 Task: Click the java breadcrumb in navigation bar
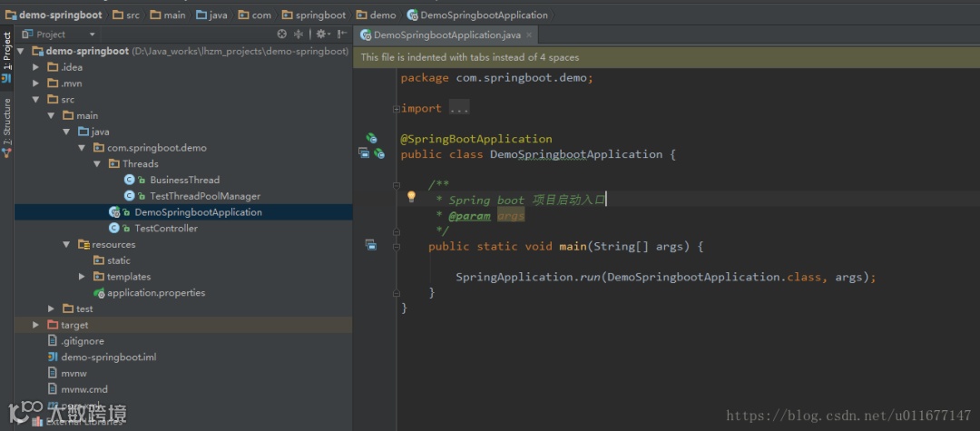[x=211, y=15]
